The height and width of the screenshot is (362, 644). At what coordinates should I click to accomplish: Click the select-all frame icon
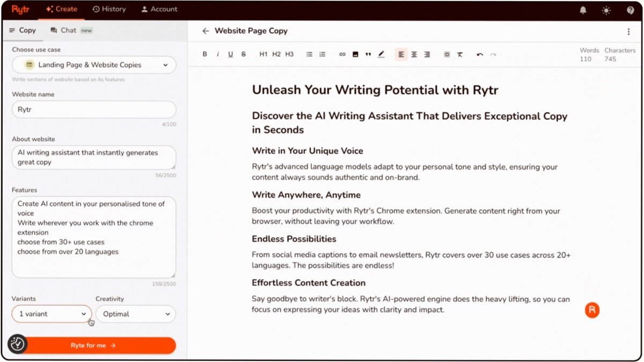447,54
